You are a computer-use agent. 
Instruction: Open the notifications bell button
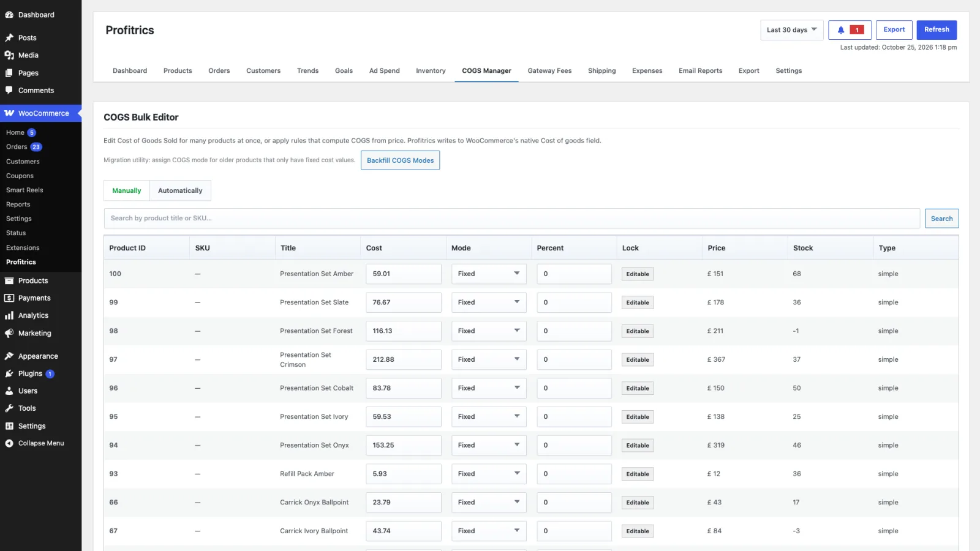pyautogui.click(x=850, y=30)
